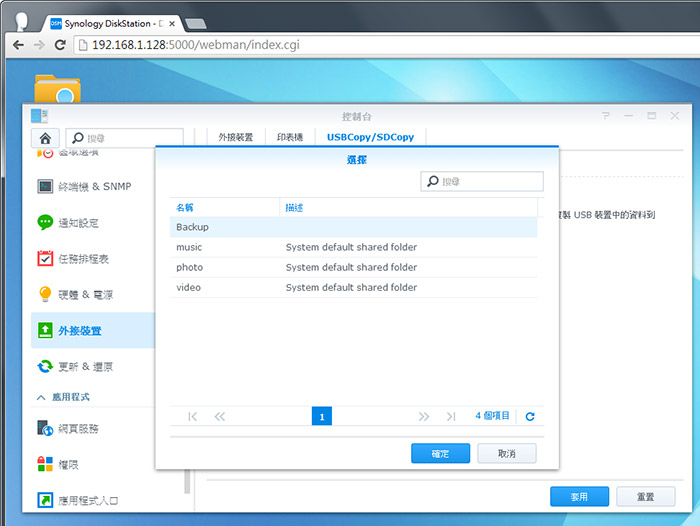
Task: Go to last page of list
Action: (451, 417)
